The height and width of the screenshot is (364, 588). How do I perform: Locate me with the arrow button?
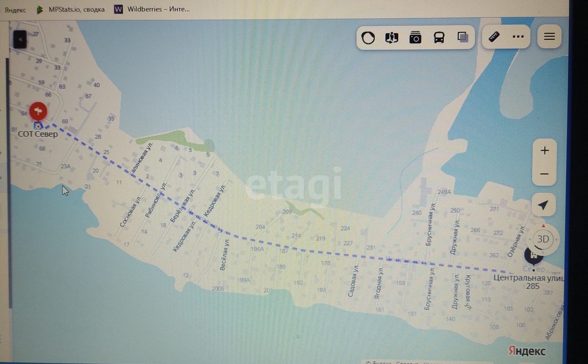(x=543, y=204)
